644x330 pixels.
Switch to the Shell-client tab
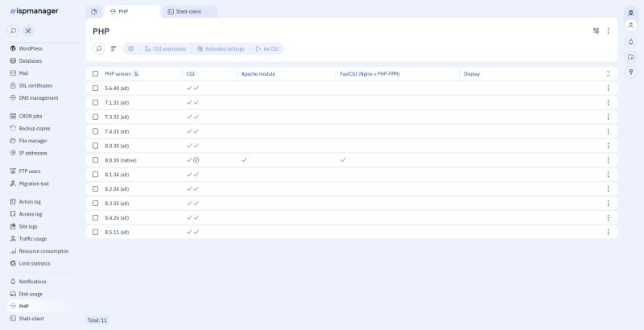190,11
